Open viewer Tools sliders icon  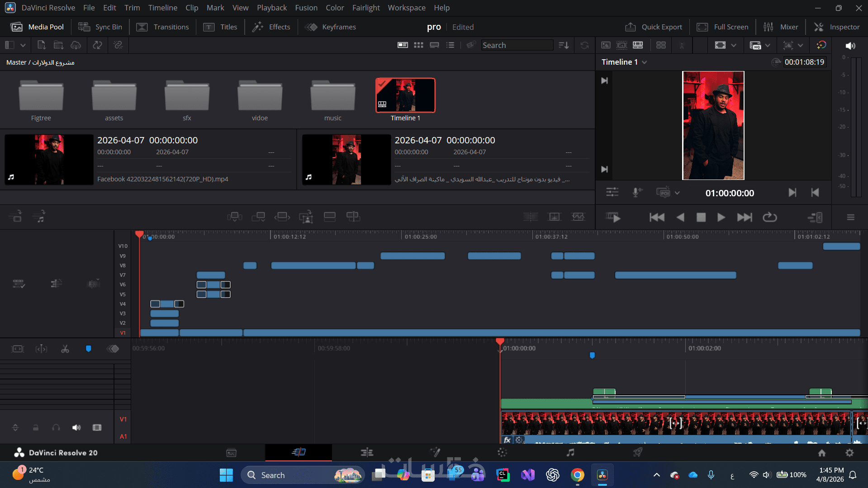(612, 193)
